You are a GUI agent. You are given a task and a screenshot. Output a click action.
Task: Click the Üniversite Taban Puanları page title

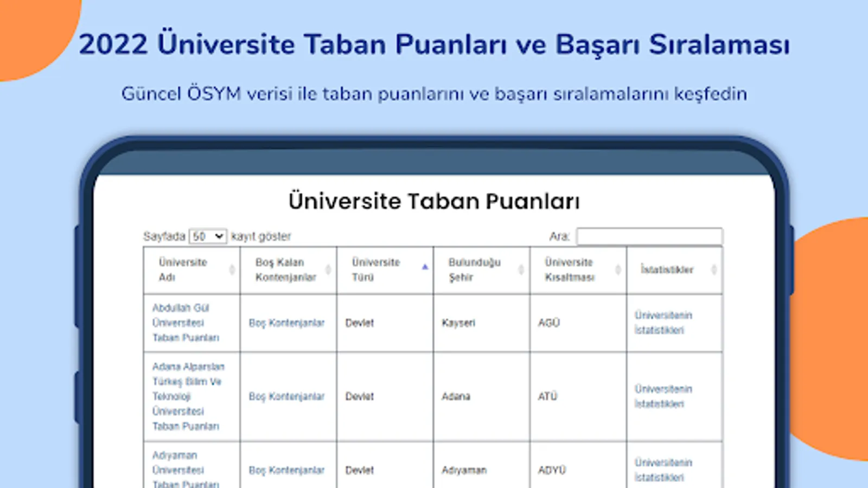pyautogui.click(x=434, y=201)
